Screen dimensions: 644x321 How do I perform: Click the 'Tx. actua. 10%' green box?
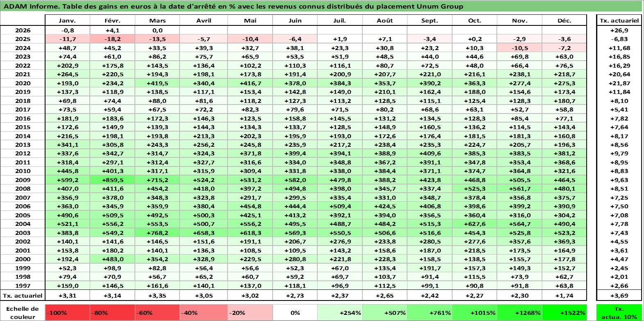coord(619,312)
